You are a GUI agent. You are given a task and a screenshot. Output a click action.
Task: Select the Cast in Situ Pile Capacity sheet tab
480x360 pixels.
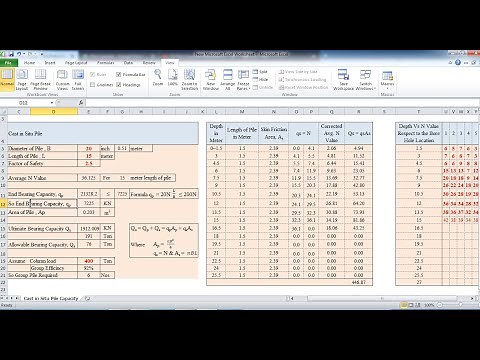tap(51, 298)
